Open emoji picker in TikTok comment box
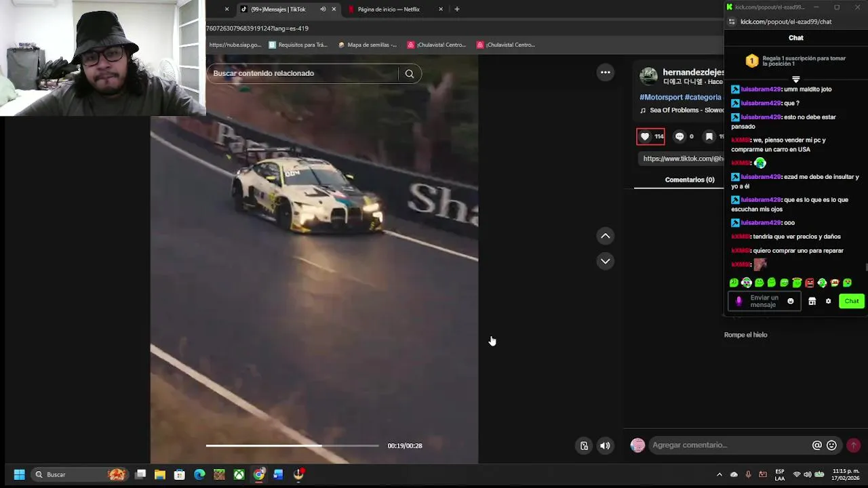 tap(832, 445)
